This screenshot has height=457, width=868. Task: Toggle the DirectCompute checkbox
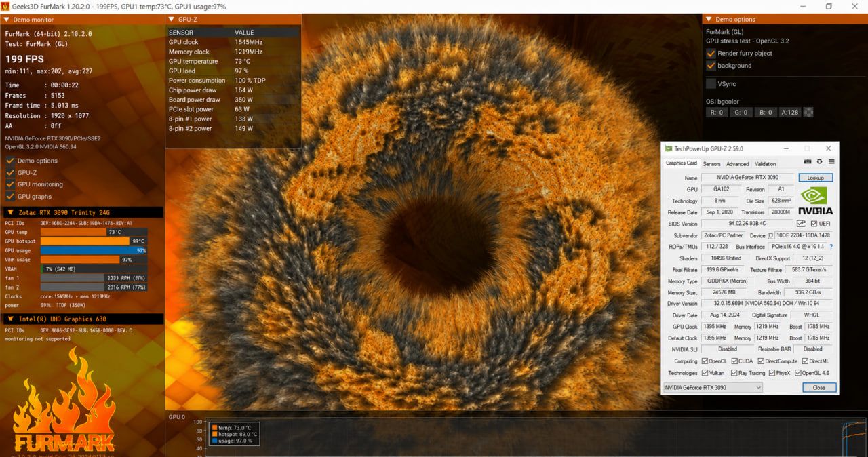761,361
